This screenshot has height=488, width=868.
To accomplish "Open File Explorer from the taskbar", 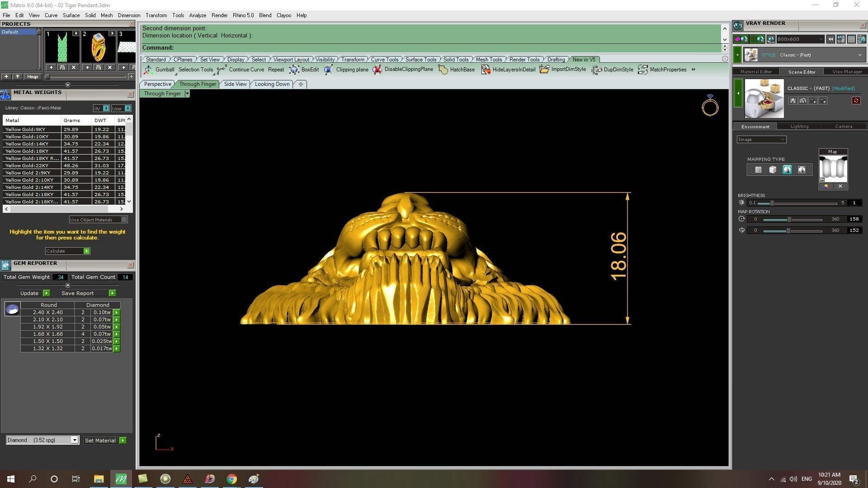I will [99, 479].
